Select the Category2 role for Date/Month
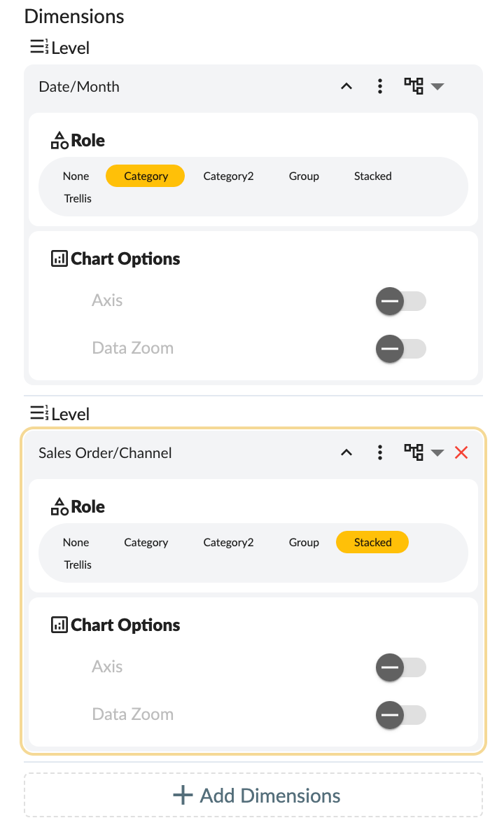The width and height of the screenshot is (504, 825). point(228,176)
